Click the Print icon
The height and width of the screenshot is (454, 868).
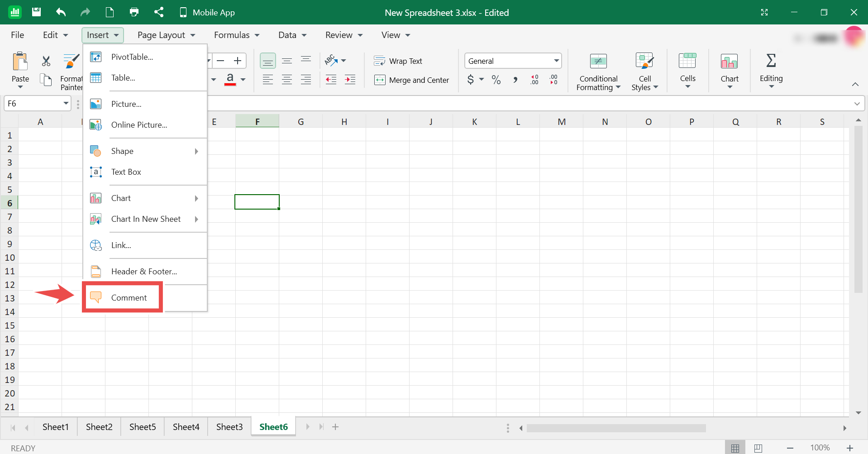tap(134, 12)
